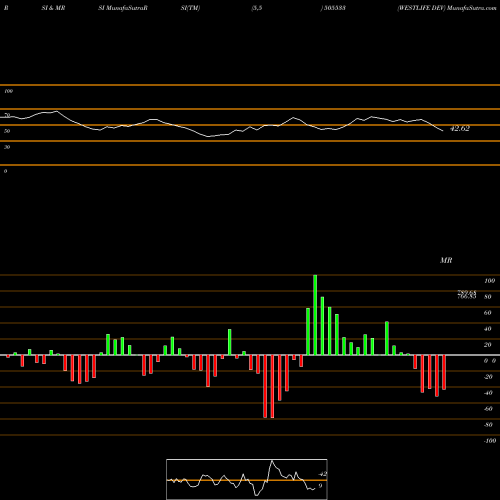The image size is (500, 500).
Task: Click the end point of the RSI line
Action: coord(443,131)
